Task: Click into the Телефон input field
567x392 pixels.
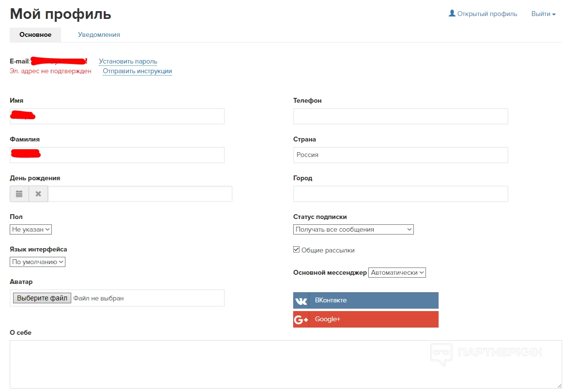Action: (x=400, y=116)
